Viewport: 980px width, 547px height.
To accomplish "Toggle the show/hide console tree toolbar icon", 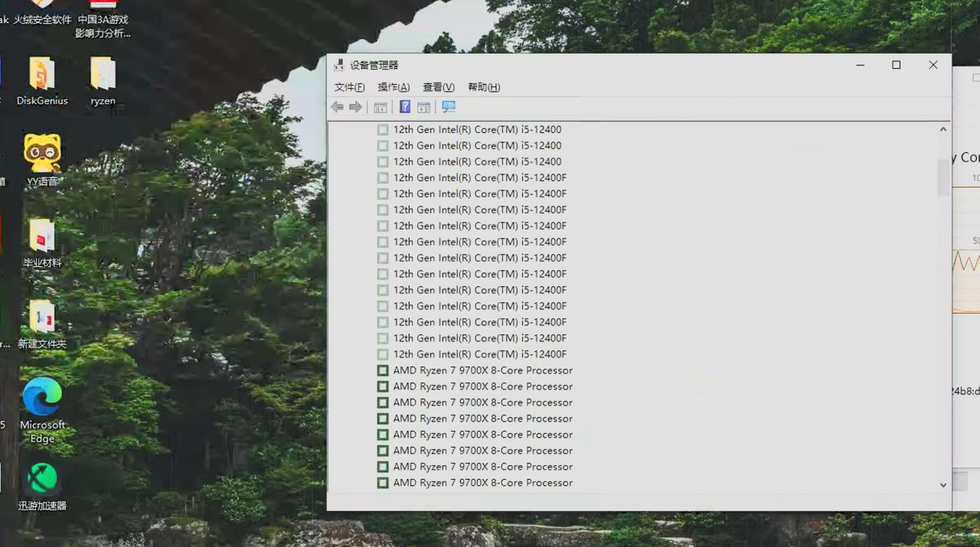I will [x=381, y=107].
